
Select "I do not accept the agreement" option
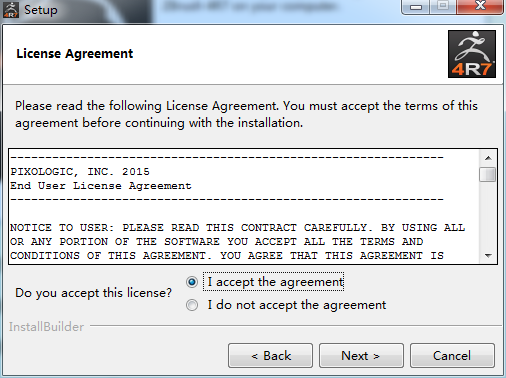192,305
